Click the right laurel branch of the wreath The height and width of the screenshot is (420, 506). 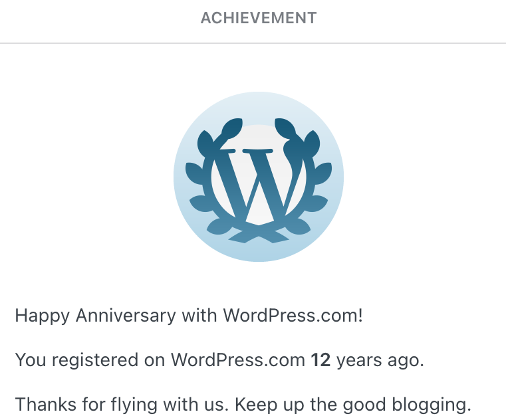316,179
